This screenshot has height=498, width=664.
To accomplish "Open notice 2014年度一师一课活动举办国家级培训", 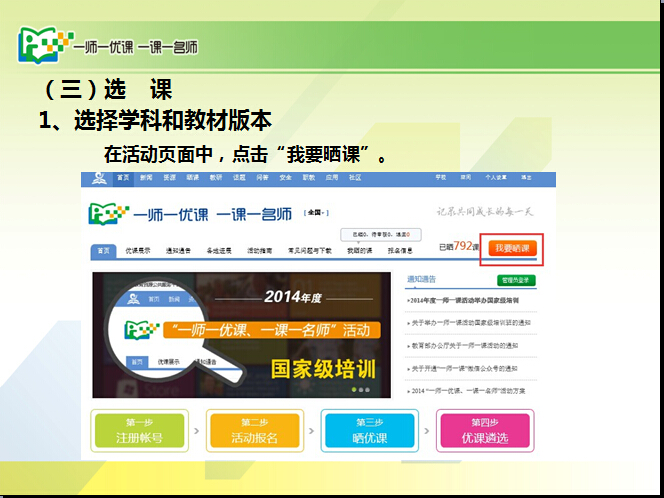I will coord(462,300).
